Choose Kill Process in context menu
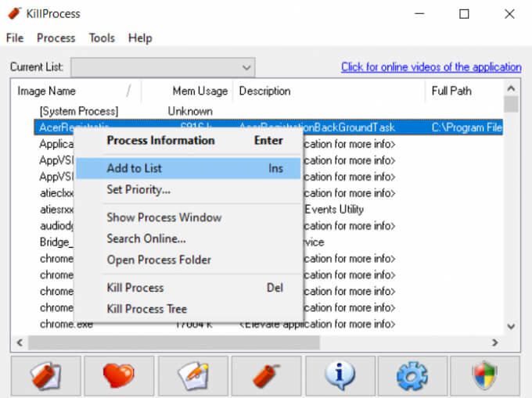 pyautogui.click(x=189, y=288)
